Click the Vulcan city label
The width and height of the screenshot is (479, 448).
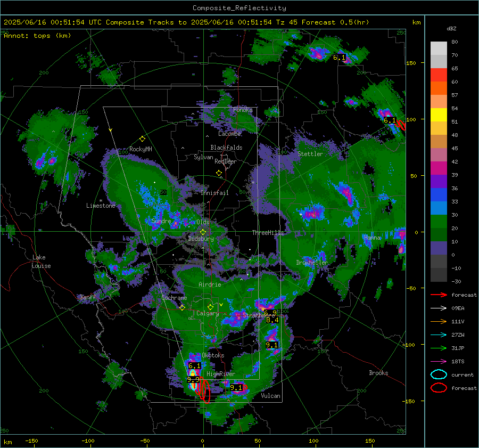(271, 396)
